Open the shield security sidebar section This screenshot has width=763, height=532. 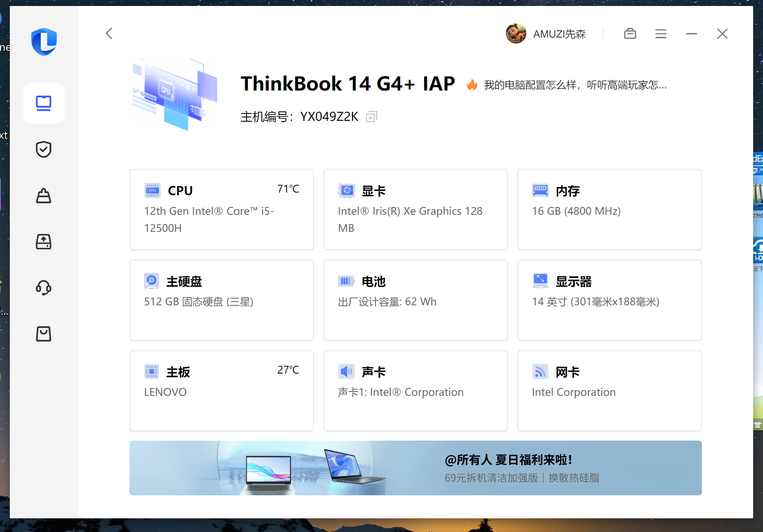pyautogui.click(x=44, y=149)
